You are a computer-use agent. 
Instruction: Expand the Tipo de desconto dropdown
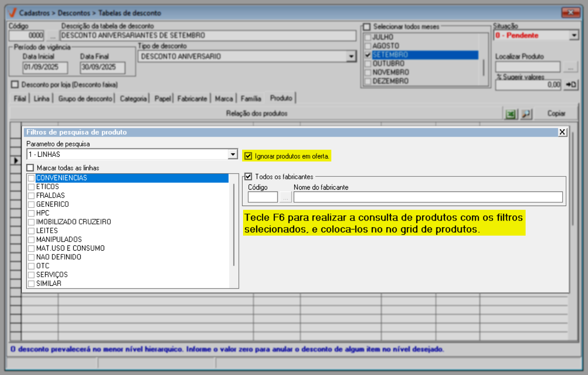tap(351, 57)
